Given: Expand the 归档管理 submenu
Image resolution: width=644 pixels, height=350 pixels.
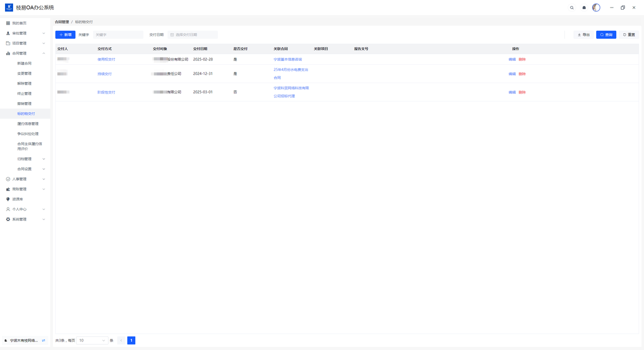Looking at the screenshot, I should 44,159.
